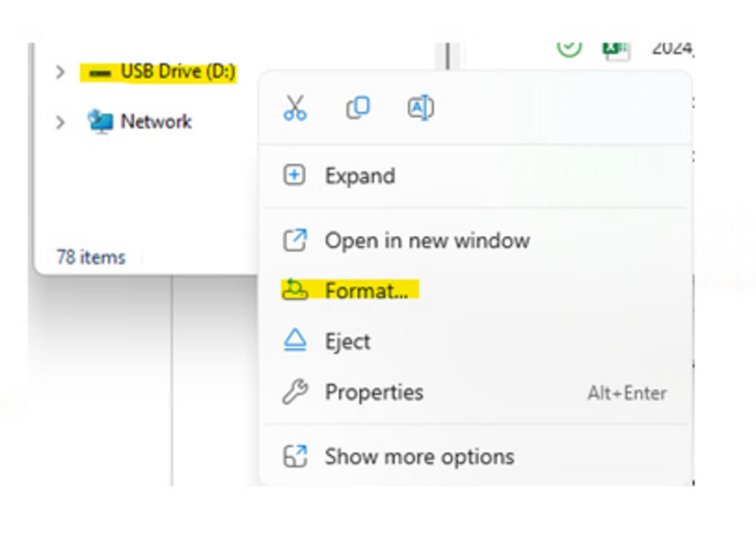Viewport: 756px width, 555px height.
Task: Click the Cut scissors icon
Action: [x=295, y=108]
